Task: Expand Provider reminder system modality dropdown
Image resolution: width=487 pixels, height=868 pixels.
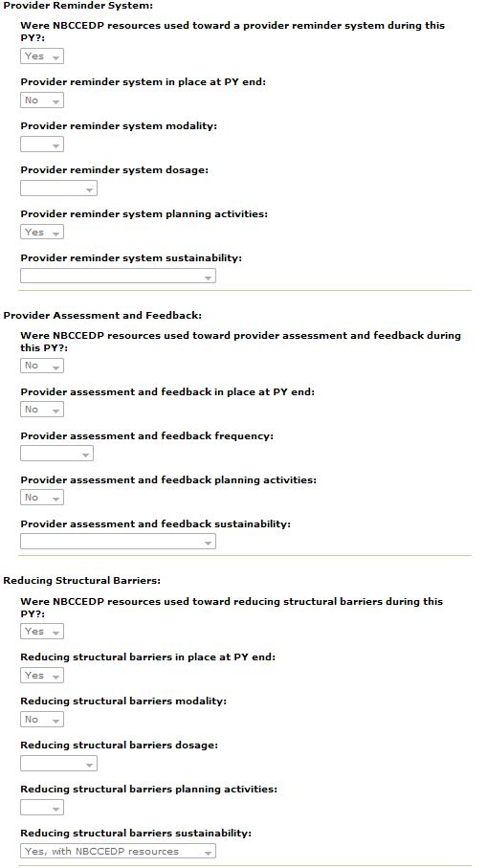Action: click(x=42, y=145)
